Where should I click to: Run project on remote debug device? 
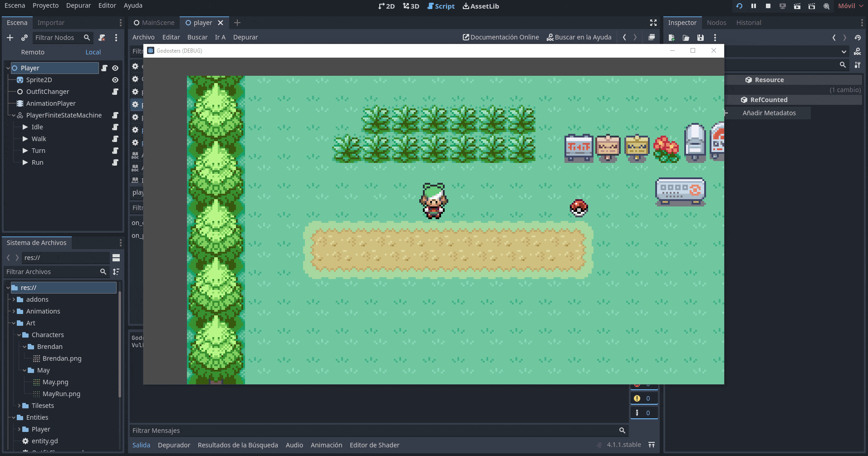pyautogui.click(x=783, y=6)
